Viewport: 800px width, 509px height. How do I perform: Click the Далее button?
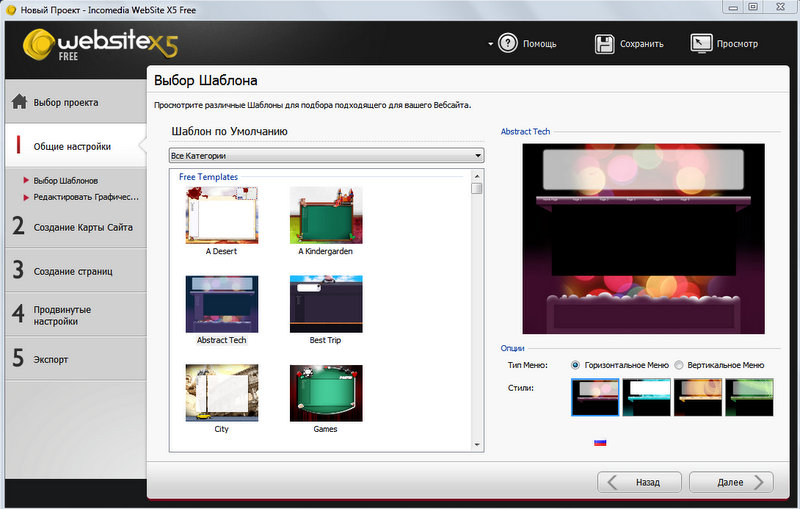pos(731,482)
